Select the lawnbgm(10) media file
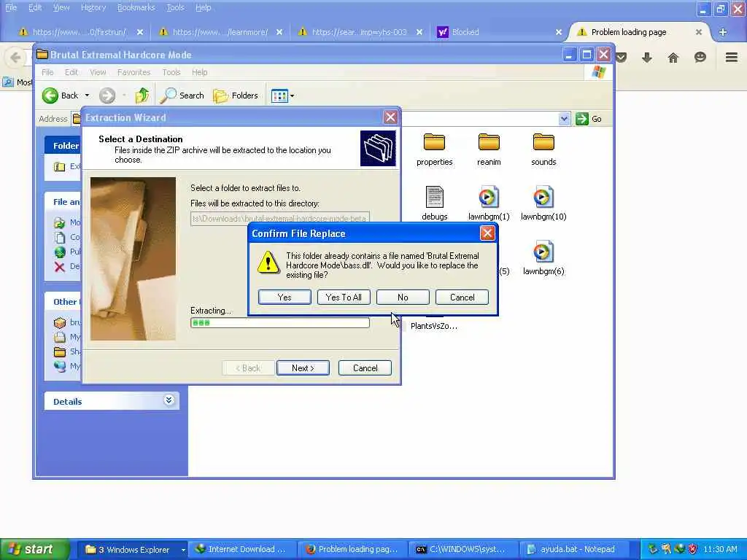Image resolution: width=747 pixels, height=560 pixels. [x=543, y=203]
